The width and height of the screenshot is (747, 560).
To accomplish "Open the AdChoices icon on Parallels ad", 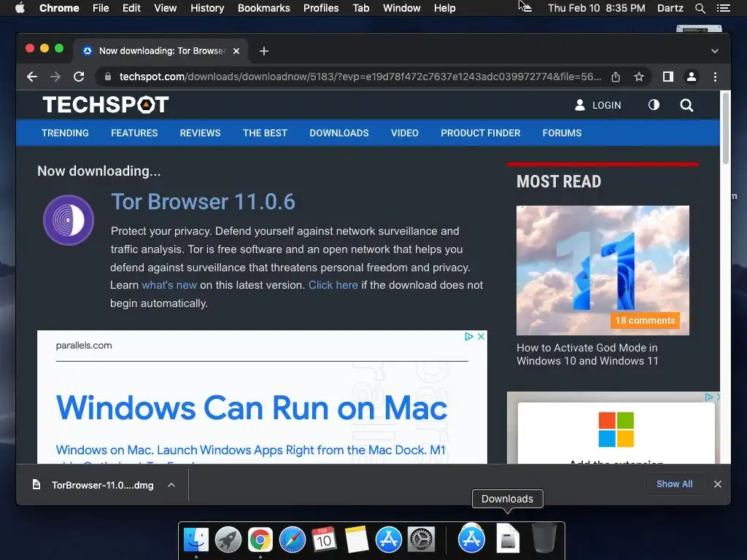I will click(469, 336).
